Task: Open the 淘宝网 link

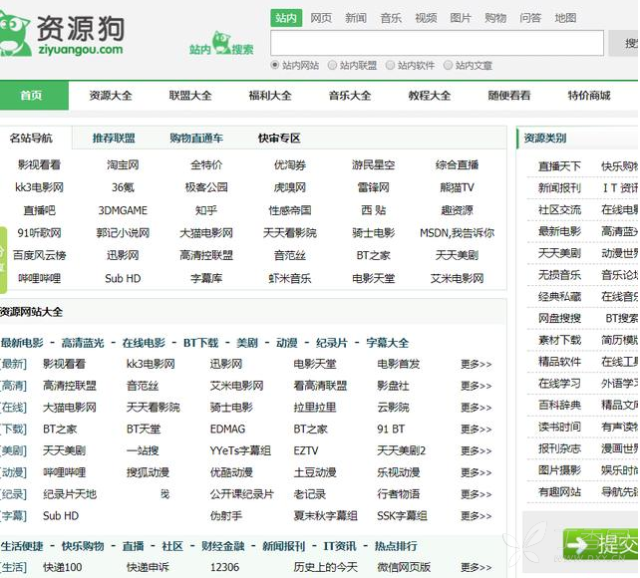Action: click(x=123, y=165)
